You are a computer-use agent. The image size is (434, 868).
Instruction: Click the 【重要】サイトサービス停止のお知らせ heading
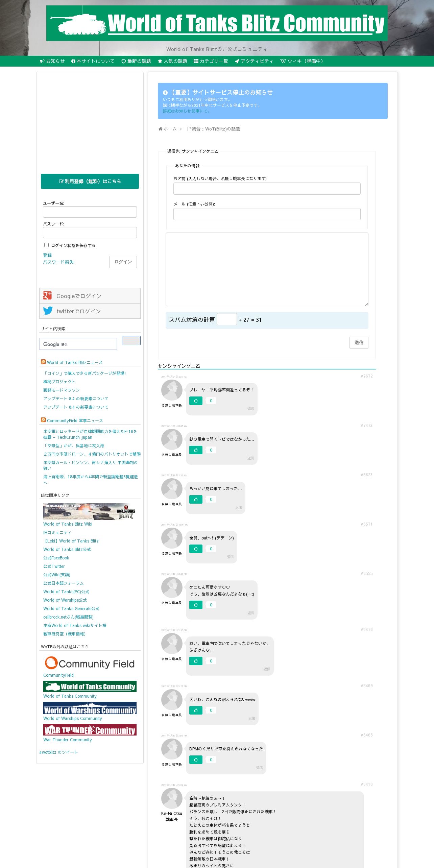click(x=218, y=92)
